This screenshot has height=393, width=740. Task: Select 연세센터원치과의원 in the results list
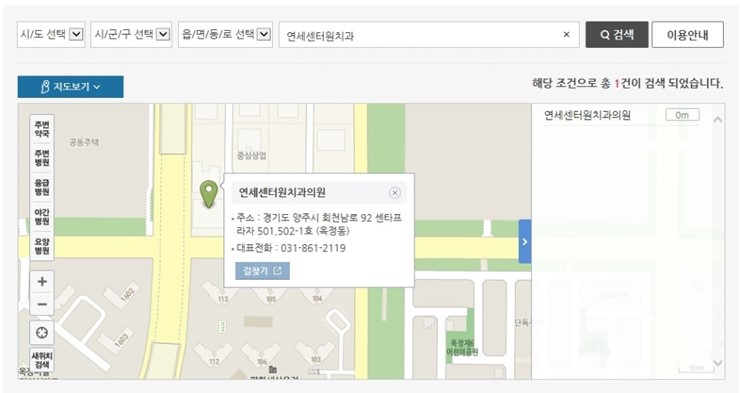[588, 115]
